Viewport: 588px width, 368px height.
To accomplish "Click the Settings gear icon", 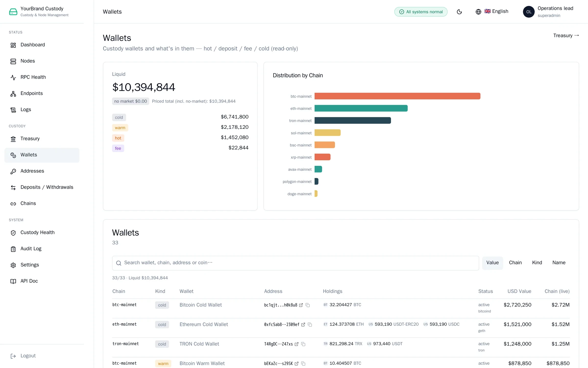I will click(13, 265).
